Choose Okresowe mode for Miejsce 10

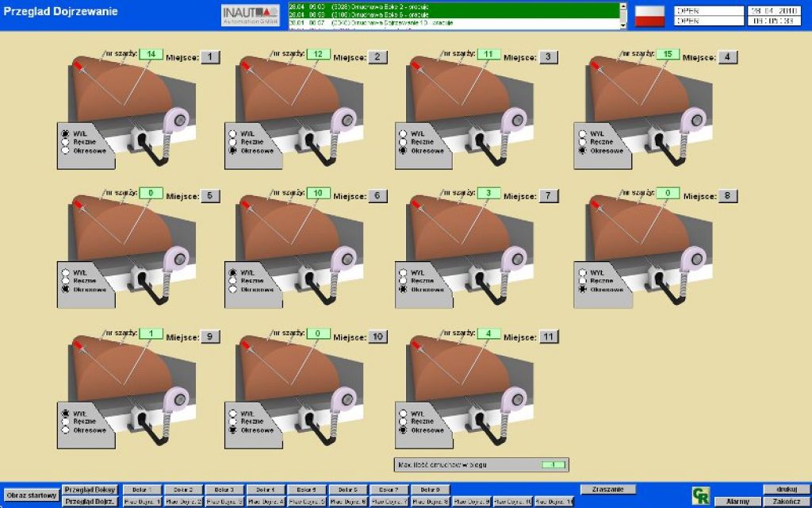click(233, 429)
